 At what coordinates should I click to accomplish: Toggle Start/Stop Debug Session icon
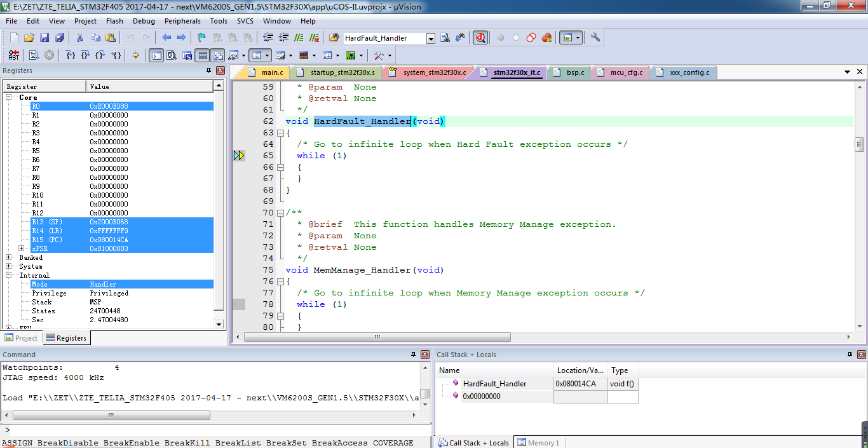480,37
